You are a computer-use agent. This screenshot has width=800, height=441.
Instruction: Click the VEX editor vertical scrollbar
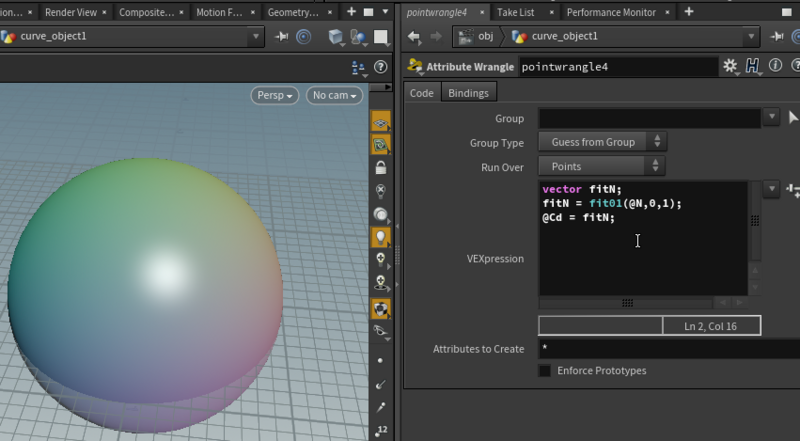[755, 221]
